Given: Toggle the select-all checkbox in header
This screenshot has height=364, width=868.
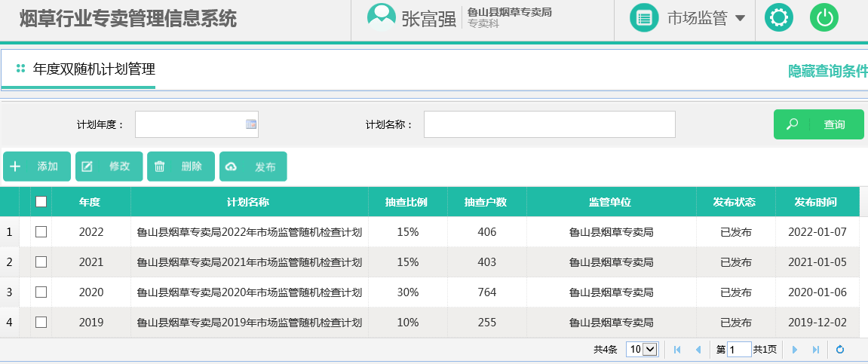Looking at the screenshot, I should [41, 202].
